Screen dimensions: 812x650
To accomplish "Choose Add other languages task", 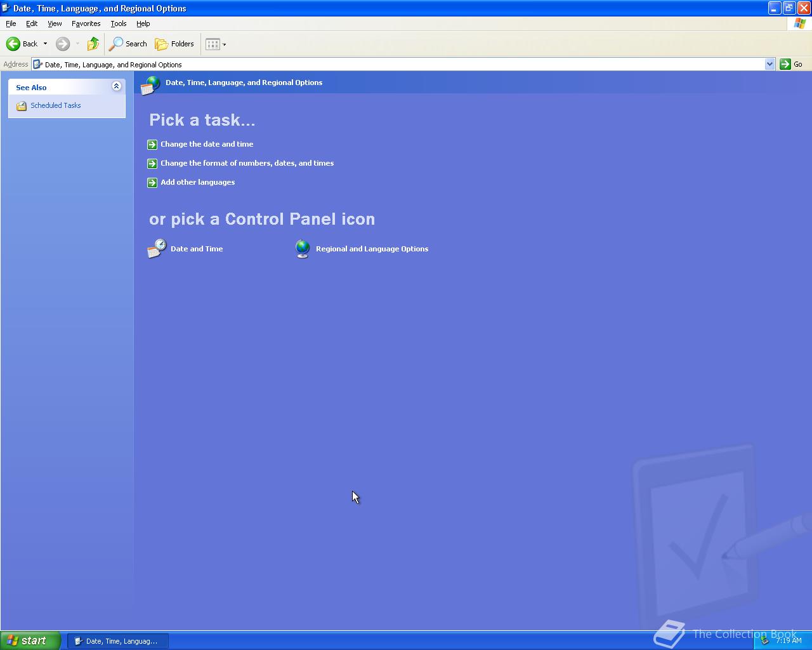I will pos(198,182).
